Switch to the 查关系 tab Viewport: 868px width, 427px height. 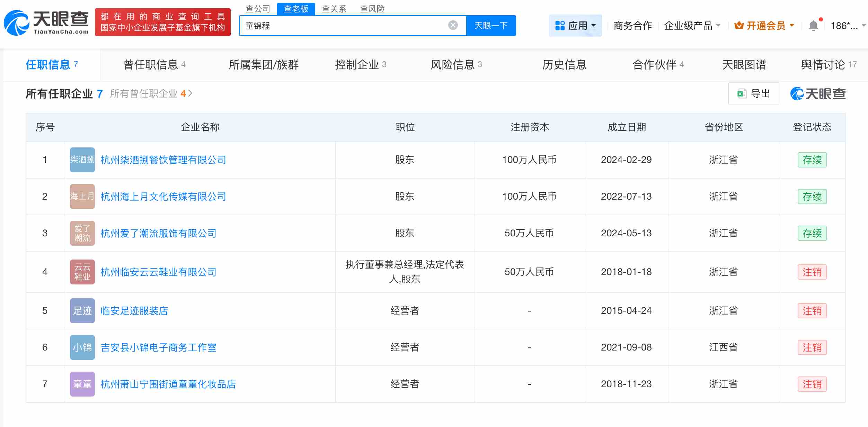click(x=334, y=9)
